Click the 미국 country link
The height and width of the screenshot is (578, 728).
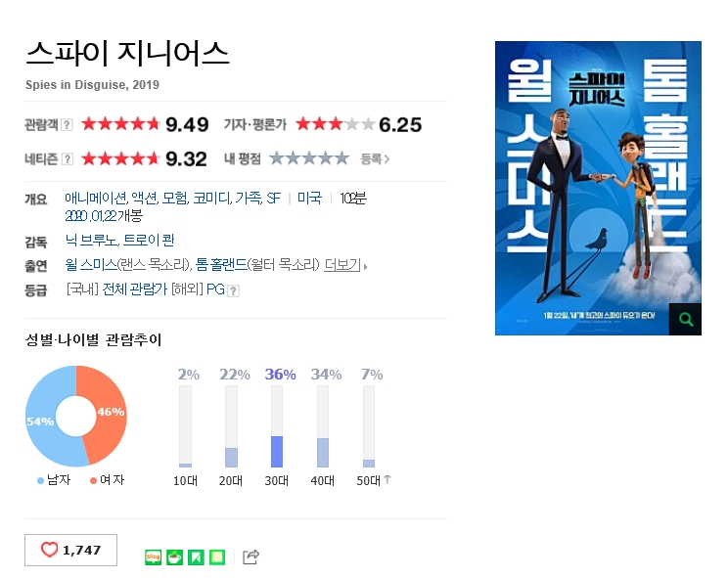[x=309, y=199]
